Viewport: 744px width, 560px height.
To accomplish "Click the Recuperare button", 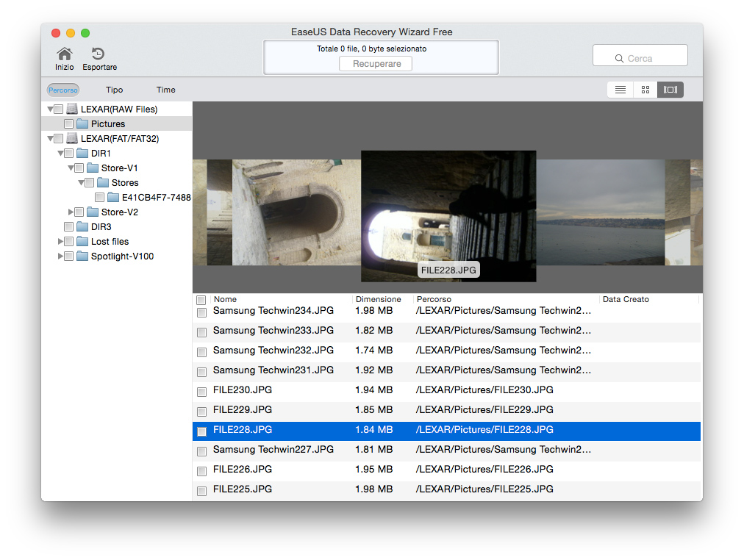I will (x=376, y=63).
